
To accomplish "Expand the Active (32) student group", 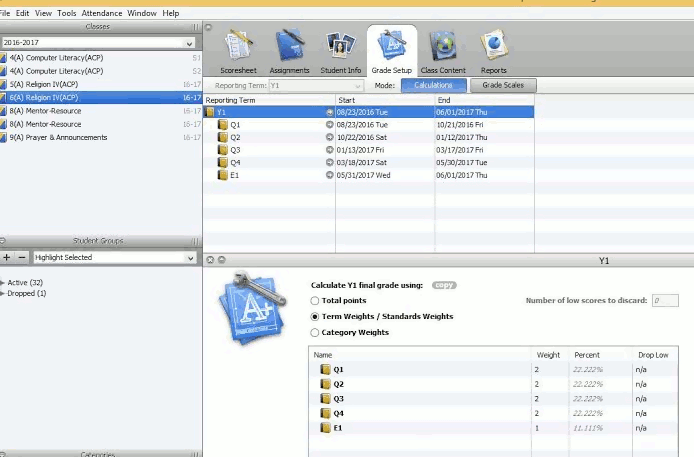I will point(3,283).
